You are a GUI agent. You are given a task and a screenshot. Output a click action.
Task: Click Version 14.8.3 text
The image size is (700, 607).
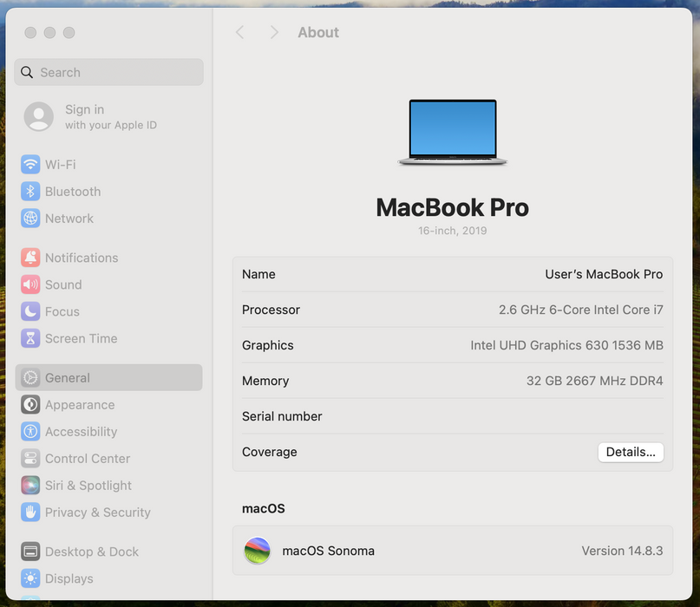622,551
